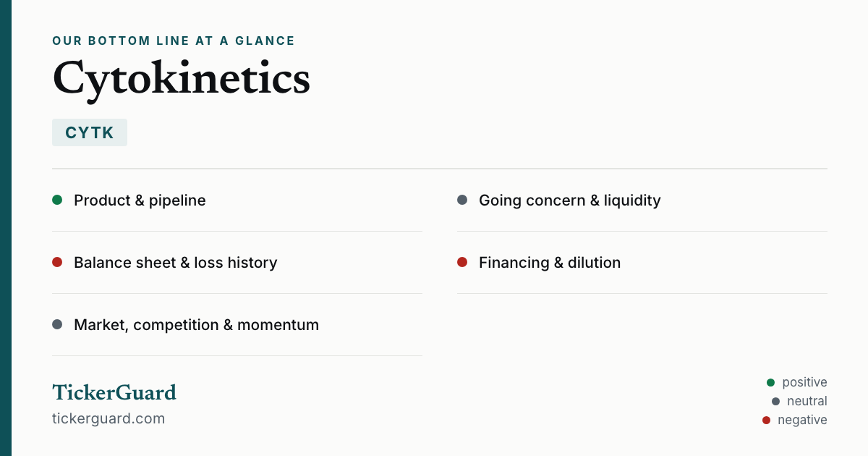Click the positive legend label
The height and width of the screenshot is (456, 868).
point(804,382)
